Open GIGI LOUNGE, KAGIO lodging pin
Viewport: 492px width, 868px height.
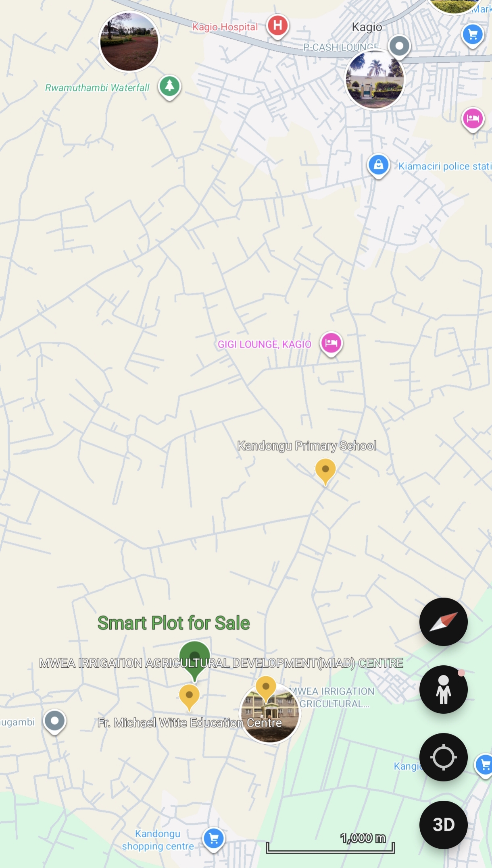click(331, 344)
